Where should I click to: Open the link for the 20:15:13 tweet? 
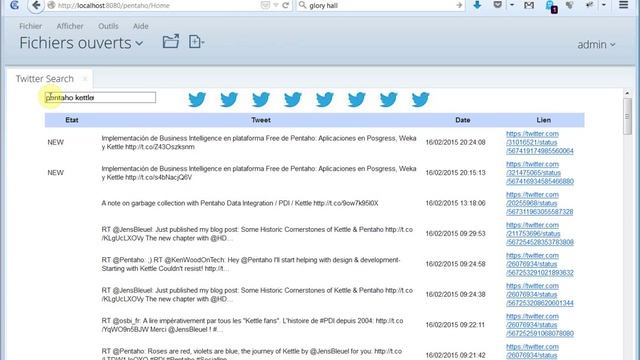[540, 173]
